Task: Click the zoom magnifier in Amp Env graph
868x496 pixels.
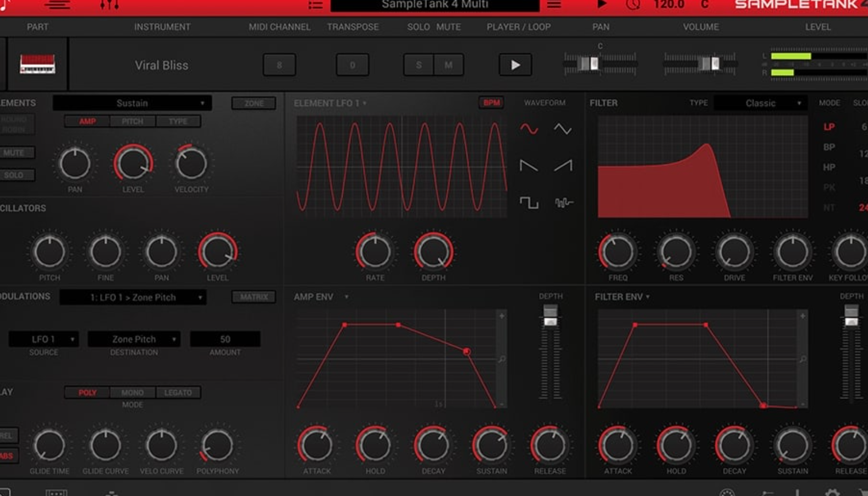Action: [x=502, y=359]
